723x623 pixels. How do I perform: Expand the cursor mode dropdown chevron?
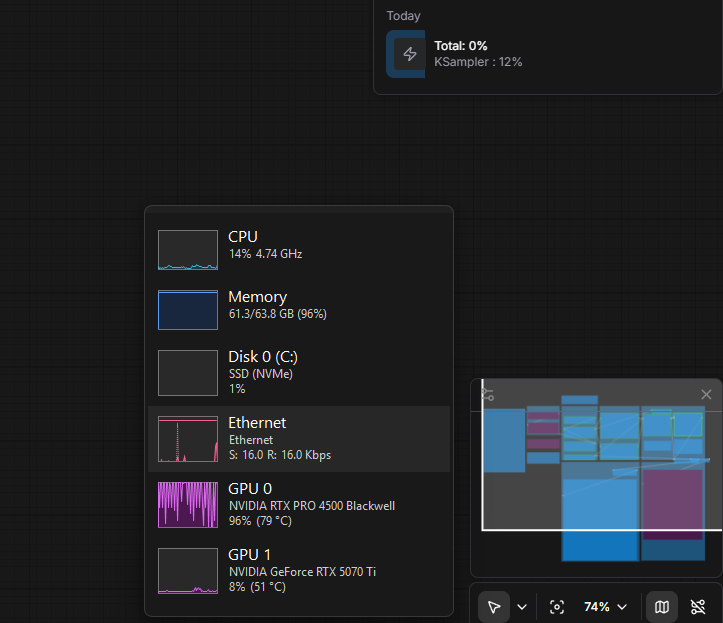tap(522, 607)
